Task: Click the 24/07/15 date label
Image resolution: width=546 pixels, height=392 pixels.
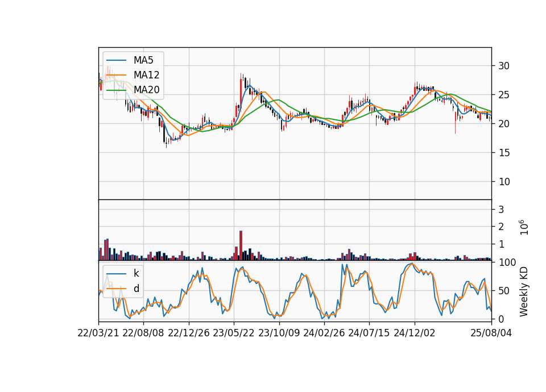Action: click(x=369, y=333)
